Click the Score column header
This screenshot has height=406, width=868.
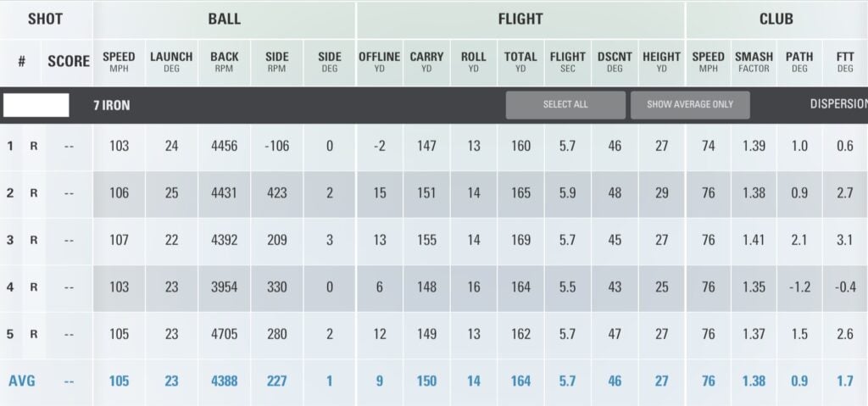69,62
